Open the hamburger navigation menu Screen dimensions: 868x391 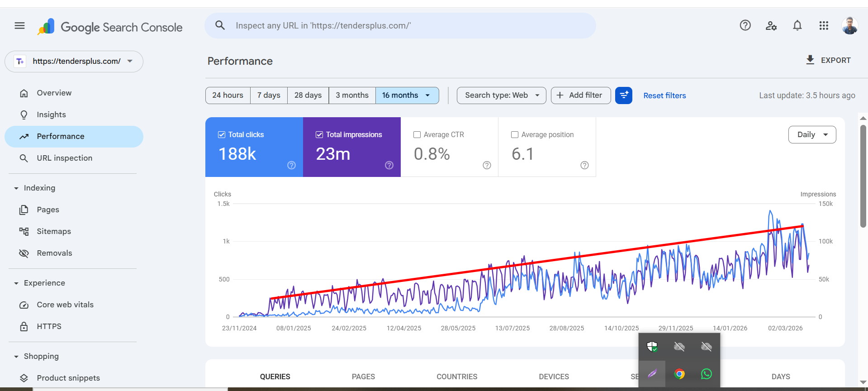click(19, 26)
